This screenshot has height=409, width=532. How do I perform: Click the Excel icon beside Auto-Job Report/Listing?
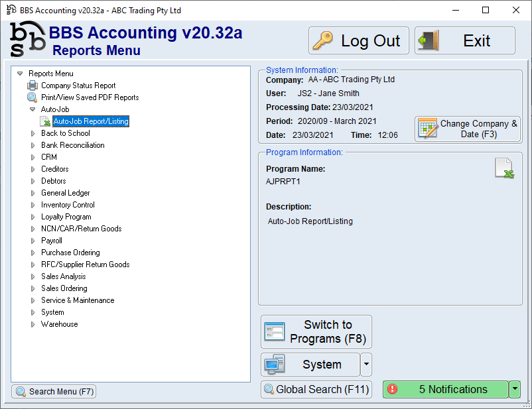44,121
